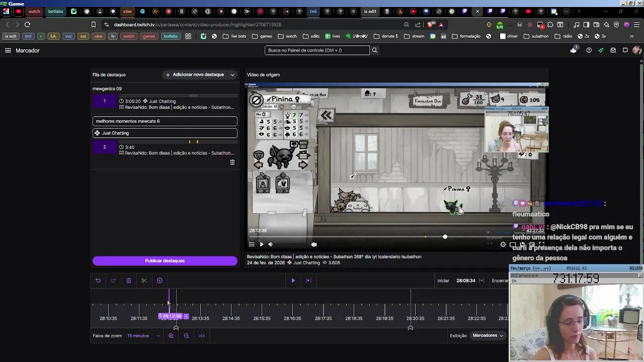This screenshot has height=362, width=644.
Task: Open the user avatar menu
Action: click(637, 50)
